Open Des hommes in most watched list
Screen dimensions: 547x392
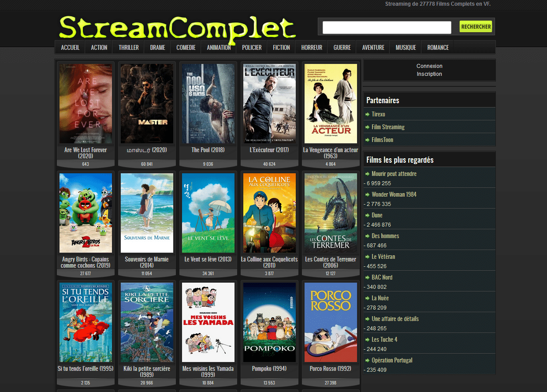coord(385,236)
